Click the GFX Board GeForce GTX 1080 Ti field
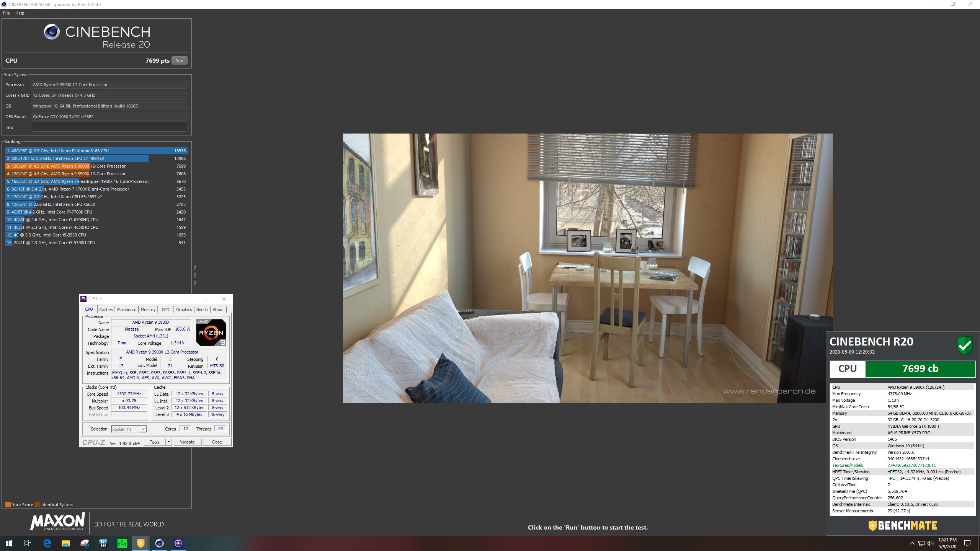 click(109, 117)
